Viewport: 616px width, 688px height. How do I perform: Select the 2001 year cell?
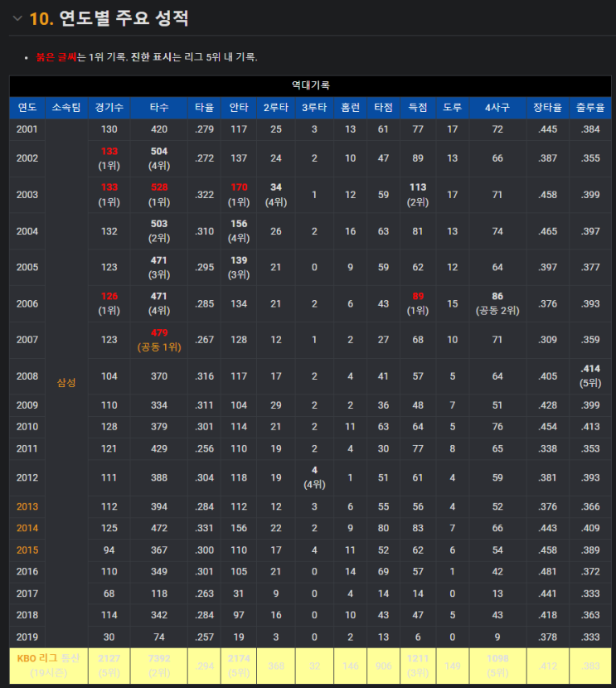[27, 129]
